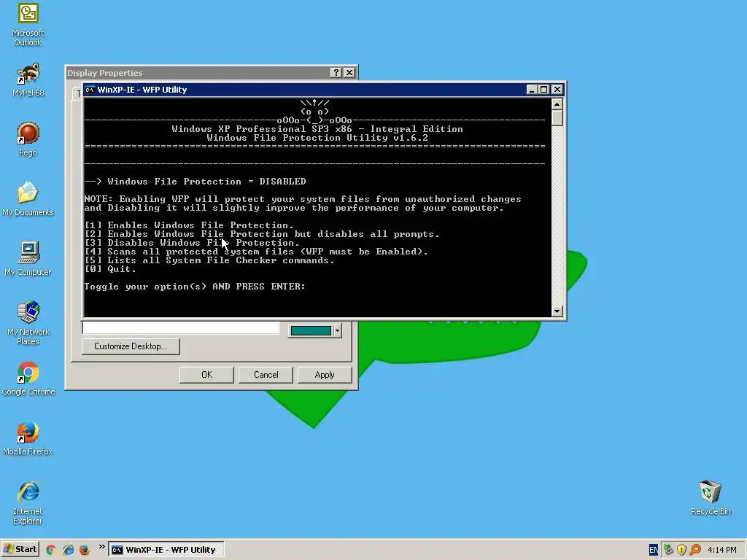Click the teal desktop color swatch
This screenshot has width=747, height=560.
311,330
